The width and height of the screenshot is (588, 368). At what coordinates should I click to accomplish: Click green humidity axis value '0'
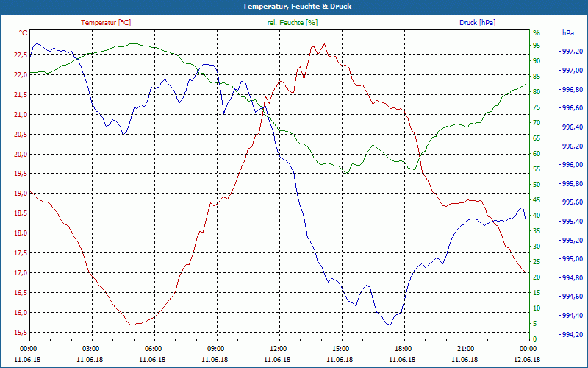[x=535, y=339]
